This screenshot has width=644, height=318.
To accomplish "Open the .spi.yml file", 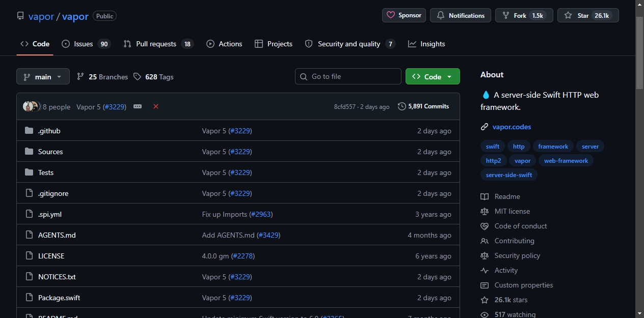I will 50,214.
